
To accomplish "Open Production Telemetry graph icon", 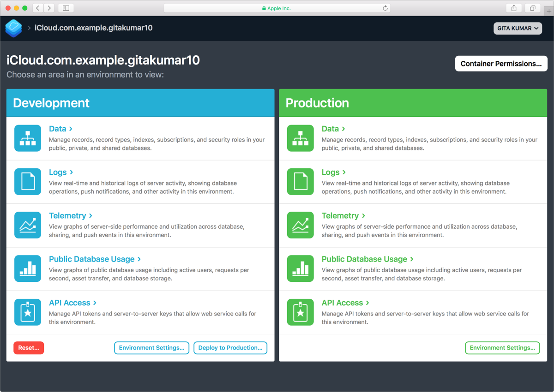I will point(301,225).
